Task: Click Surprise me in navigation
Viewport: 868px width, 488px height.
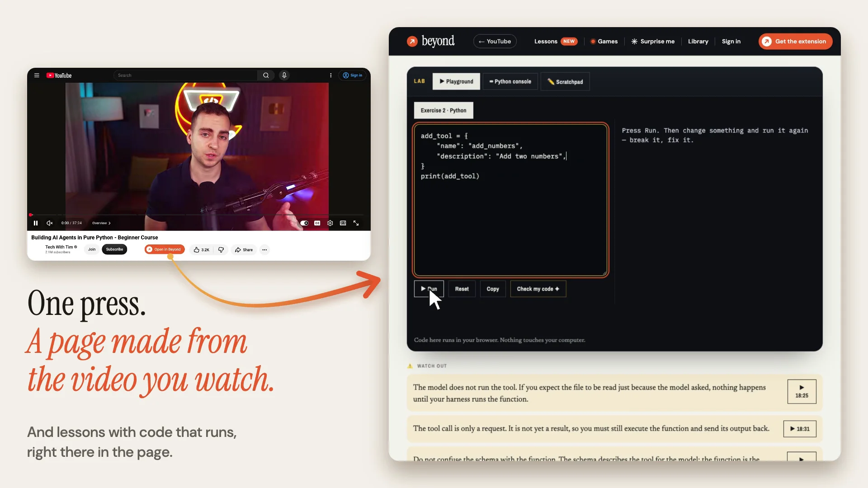Action: coord(653,42)
